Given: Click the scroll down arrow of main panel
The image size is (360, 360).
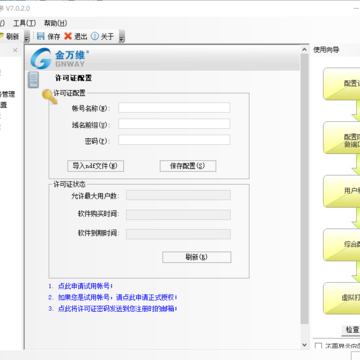Looking at the screenshot, I should [304, 345].
